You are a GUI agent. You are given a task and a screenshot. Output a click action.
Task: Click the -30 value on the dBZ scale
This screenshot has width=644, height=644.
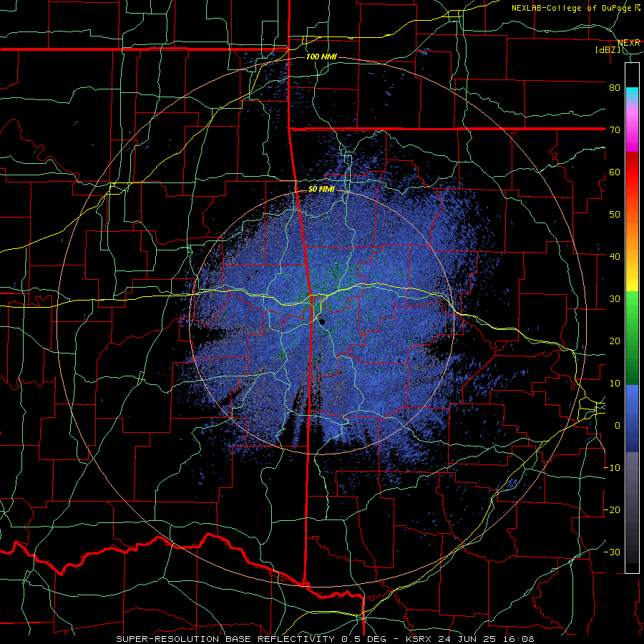[x=612, y=552]
